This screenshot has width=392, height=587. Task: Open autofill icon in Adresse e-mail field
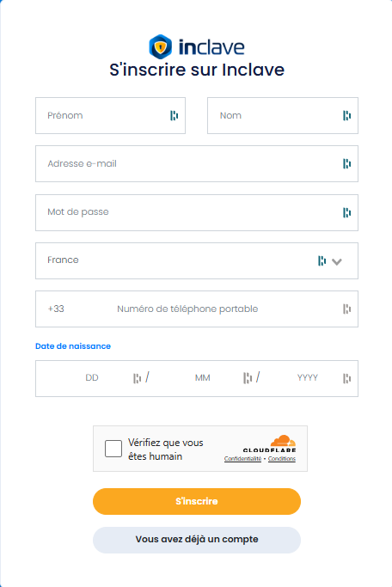(346, 163)
